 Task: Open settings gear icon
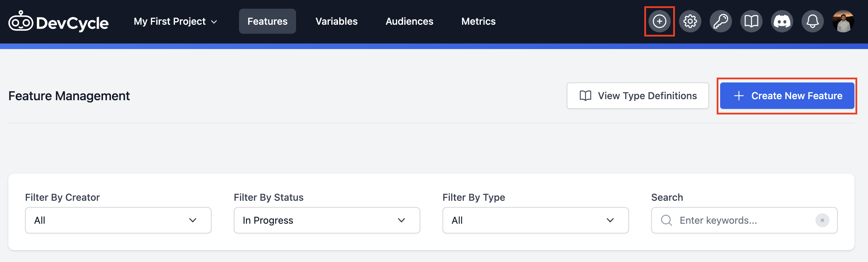tap(690, 22)
